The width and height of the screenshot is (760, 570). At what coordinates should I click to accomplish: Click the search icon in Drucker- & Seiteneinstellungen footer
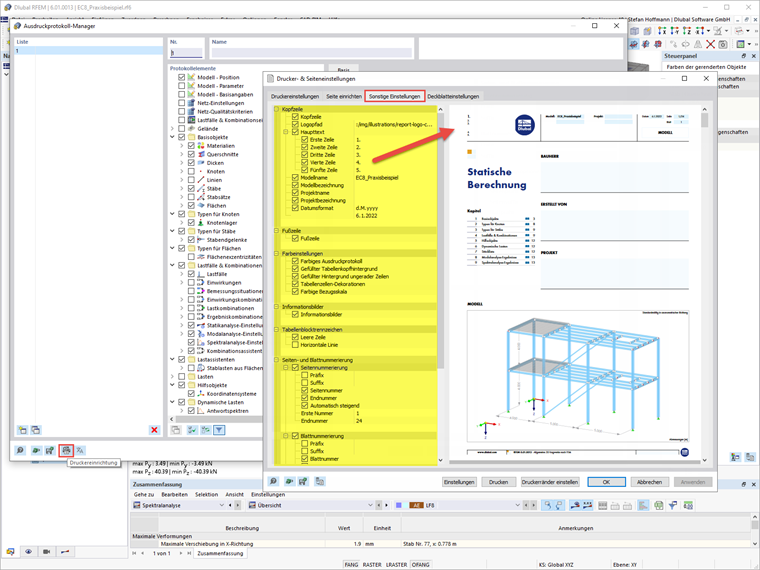[273, 481]
